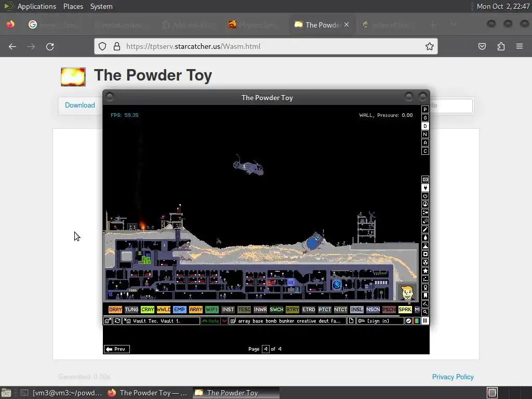Image resolution: width=532 pixels, height=399 pixels.
Task: Toggle the A display mode button
Action: [425, 142]
